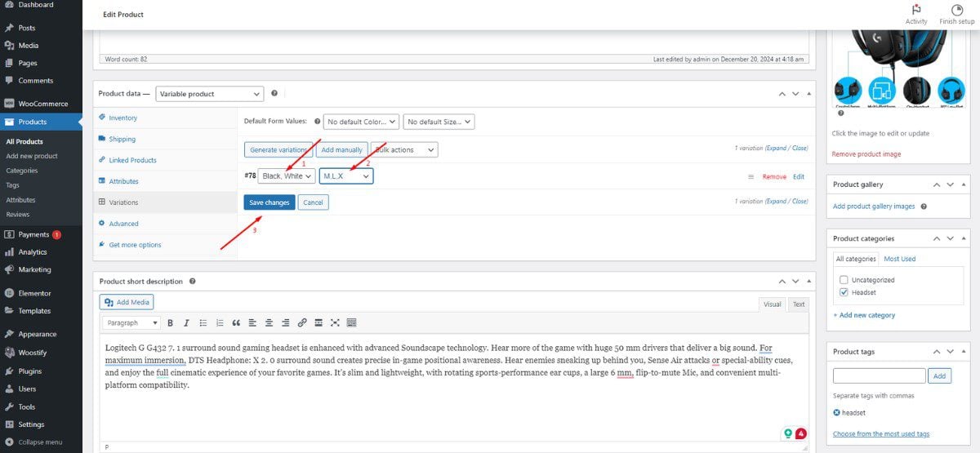Click the Save changes button
The width and height of the screenshot is (980, 453).
[x=269, y=202]
